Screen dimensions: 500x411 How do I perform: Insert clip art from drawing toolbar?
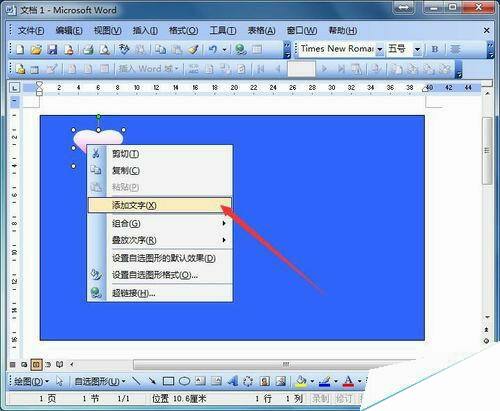(265, 381)
